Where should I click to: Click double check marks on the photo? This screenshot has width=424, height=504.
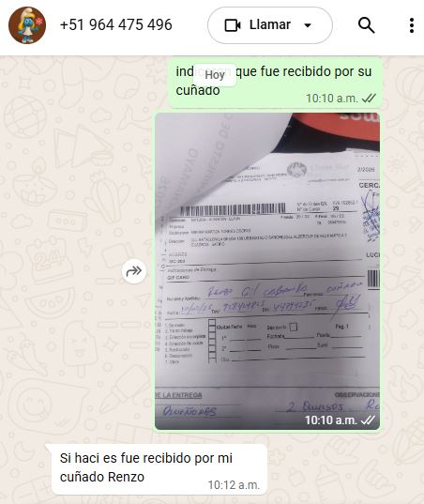[x=368, y=420]
